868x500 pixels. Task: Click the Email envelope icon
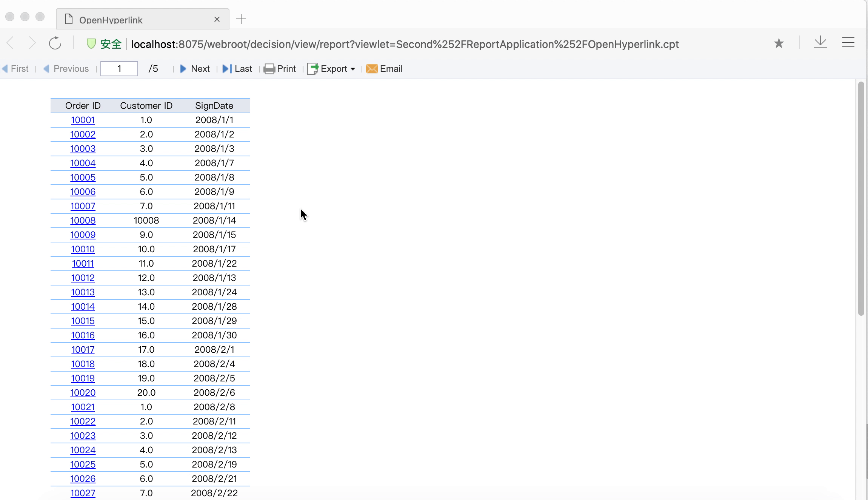(372, 69)
